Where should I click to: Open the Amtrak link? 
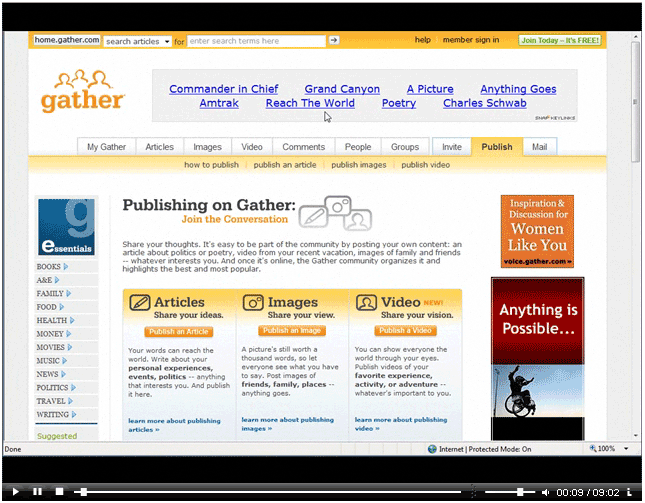point(219,103)
